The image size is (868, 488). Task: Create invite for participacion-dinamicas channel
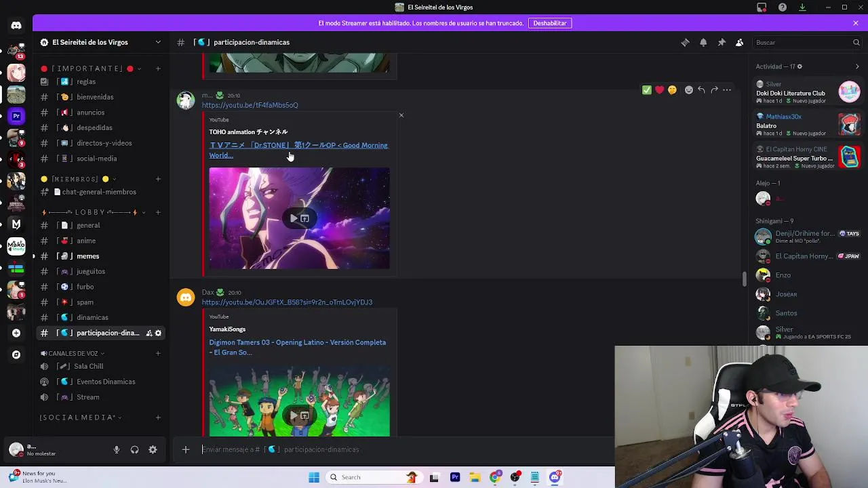(x=149, y=333)
